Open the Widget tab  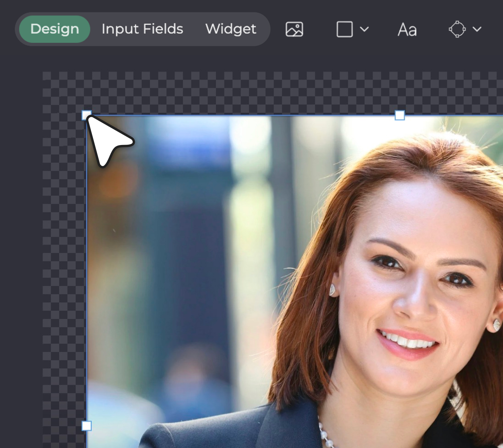(231, 29)
